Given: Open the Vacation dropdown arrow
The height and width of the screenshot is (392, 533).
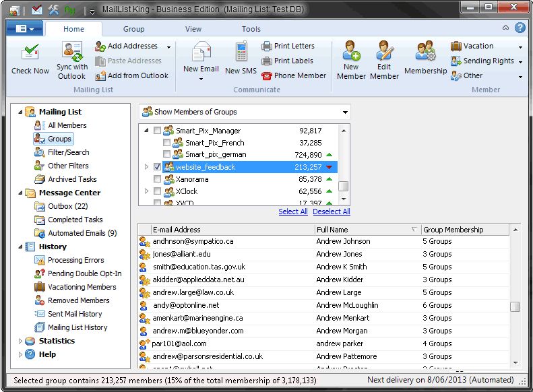Looking at the screenshot, I should pyautogui.click(x=520, y=47).
